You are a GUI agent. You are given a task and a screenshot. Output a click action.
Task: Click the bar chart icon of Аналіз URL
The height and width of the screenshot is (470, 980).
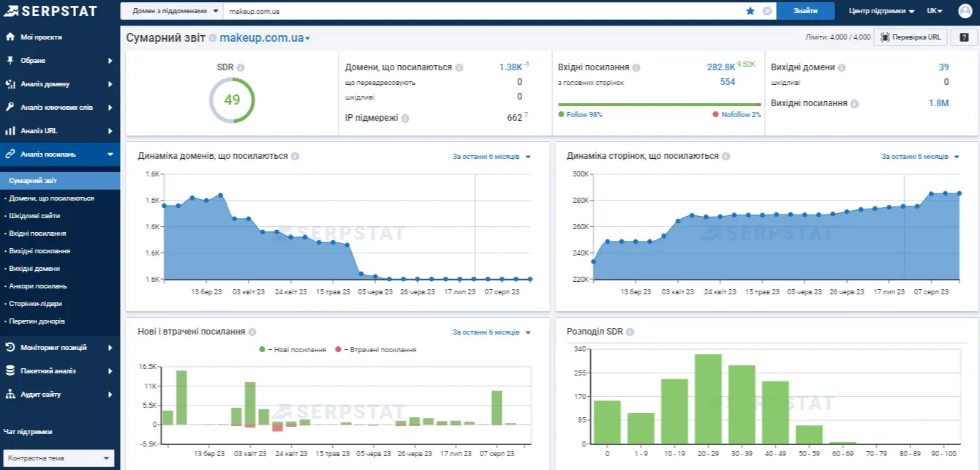[10, 130]
